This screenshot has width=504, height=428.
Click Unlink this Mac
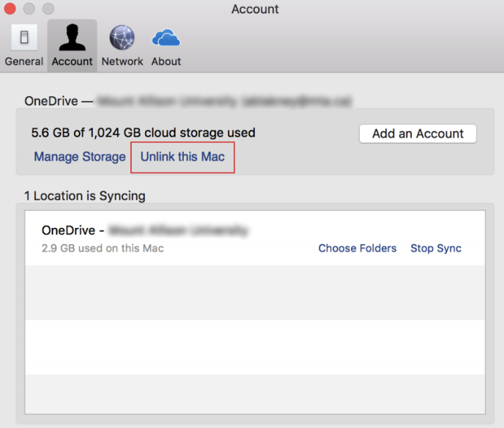pyautogui.click(x=182, y=156)
